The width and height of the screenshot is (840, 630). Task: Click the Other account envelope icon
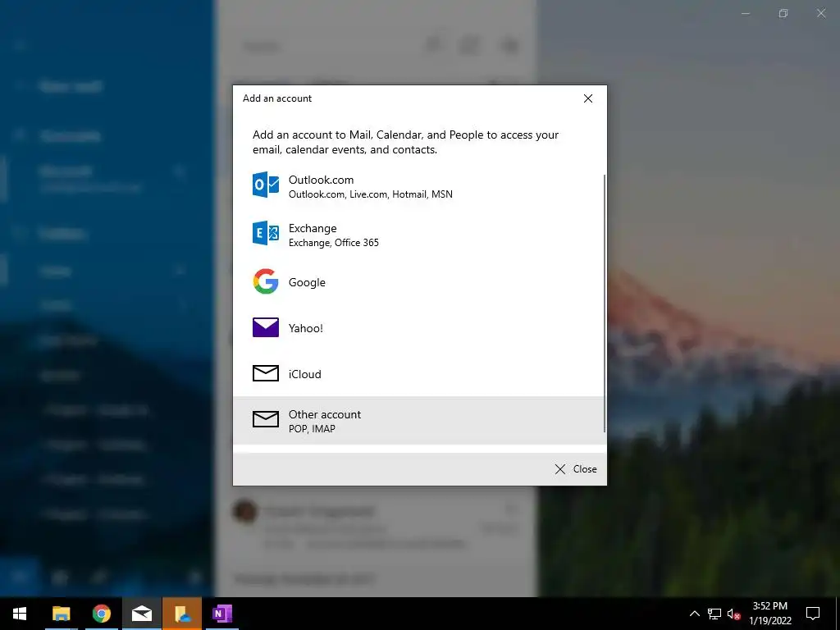tap(266, 419)
